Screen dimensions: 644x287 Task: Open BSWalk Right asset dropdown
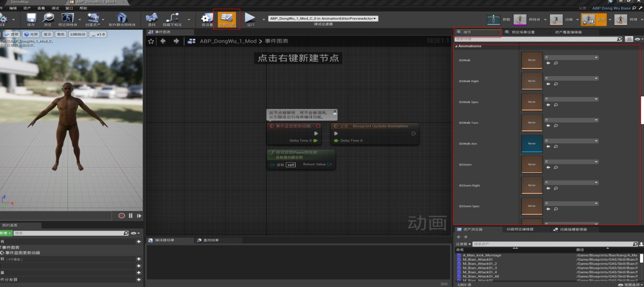coord(571,79)
